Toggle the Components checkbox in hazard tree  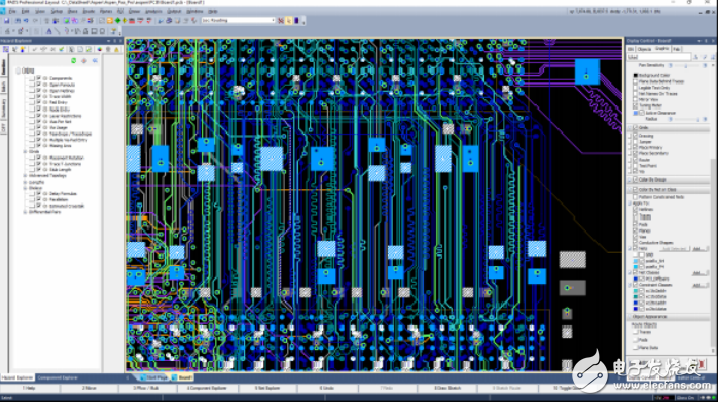[38, 77]
